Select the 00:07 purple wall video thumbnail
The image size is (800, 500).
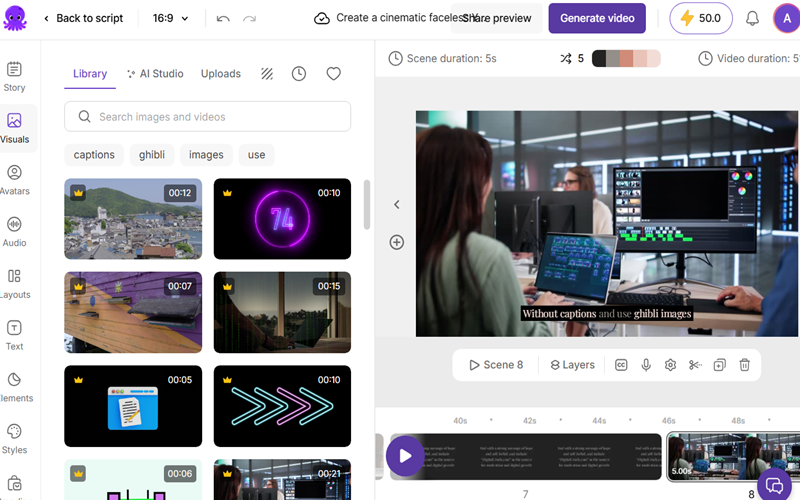pyautogui.click(x=133, y=312)
